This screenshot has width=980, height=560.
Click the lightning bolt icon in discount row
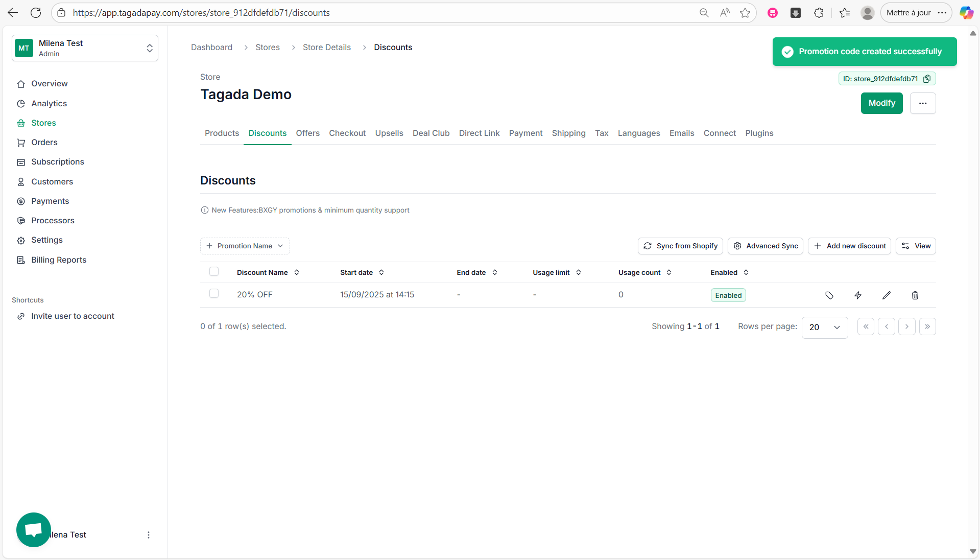858,295
